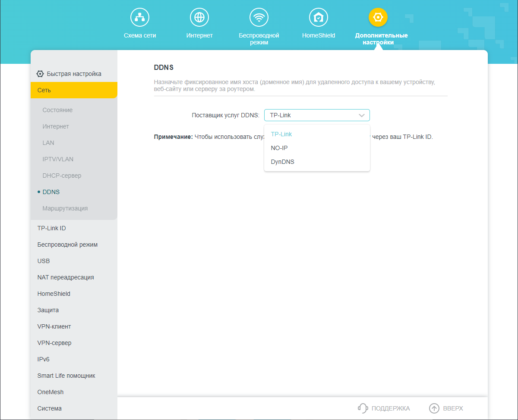The image size is (518, 420).
Task: Open the Internet globe icon
Action: click(199, 17)
